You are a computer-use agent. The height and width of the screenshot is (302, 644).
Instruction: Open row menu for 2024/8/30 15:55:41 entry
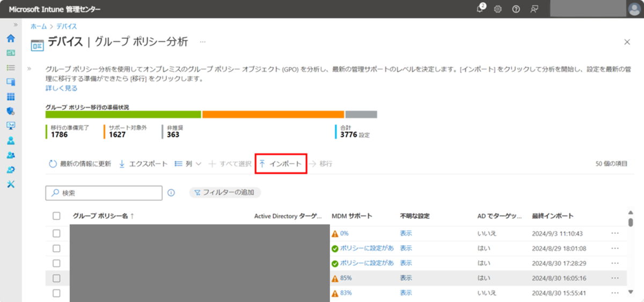pos(615,293)
